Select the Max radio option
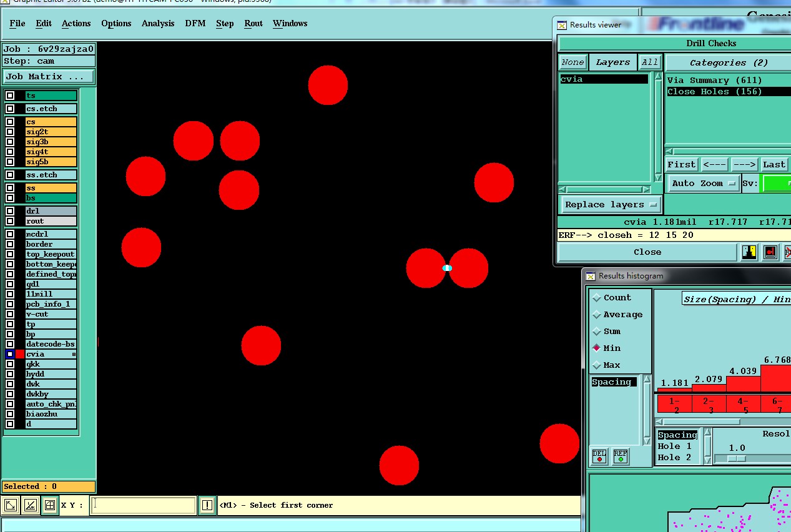The image size is (791, 532). [597, 365]
